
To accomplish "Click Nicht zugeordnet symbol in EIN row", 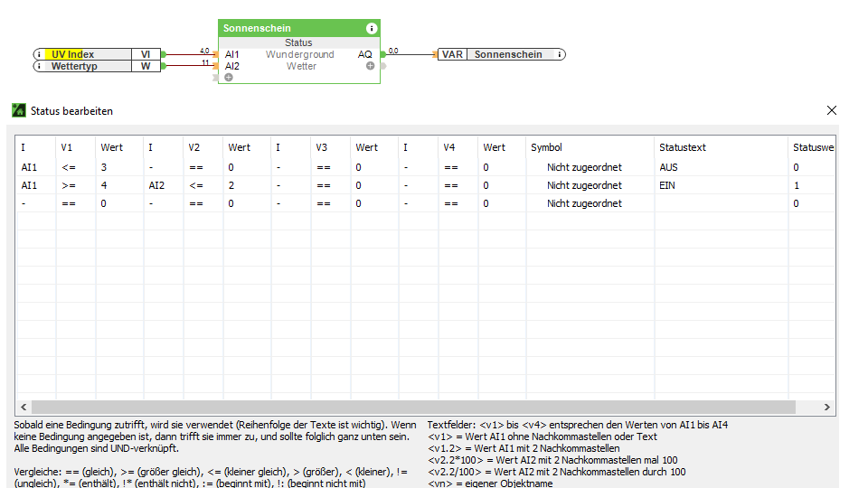I will click(x=584, y=185).
